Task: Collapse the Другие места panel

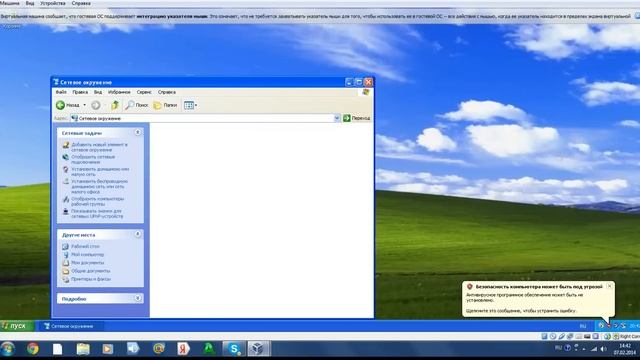Action: [138, 234]
